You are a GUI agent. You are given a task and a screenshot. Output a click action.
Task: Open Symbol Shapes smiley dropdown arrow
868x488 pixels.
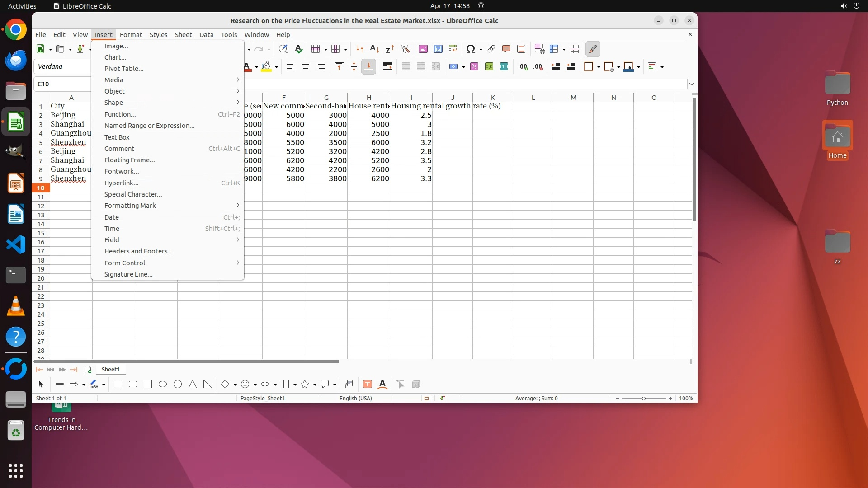255,385
